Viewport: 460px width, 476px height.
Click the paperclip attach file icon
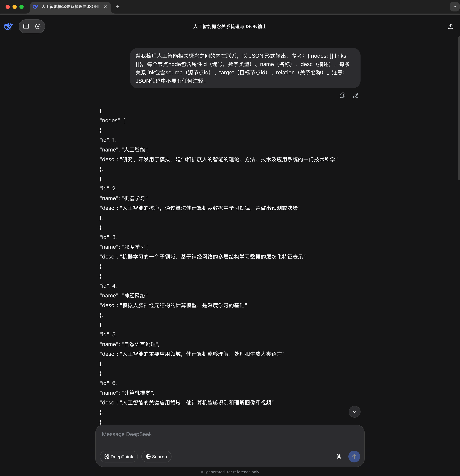339,457
